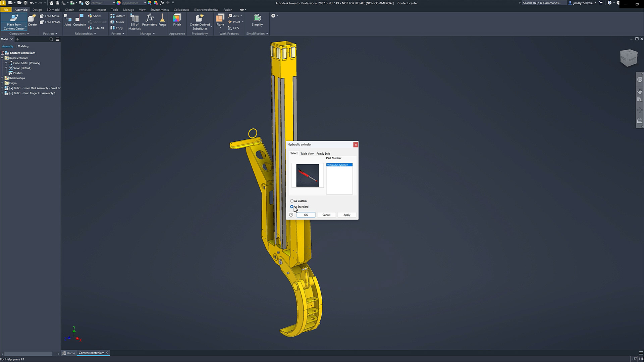Select the Pattern component tool
The width and height of the screenshot is (644, 362).
[x=118, y=16]
